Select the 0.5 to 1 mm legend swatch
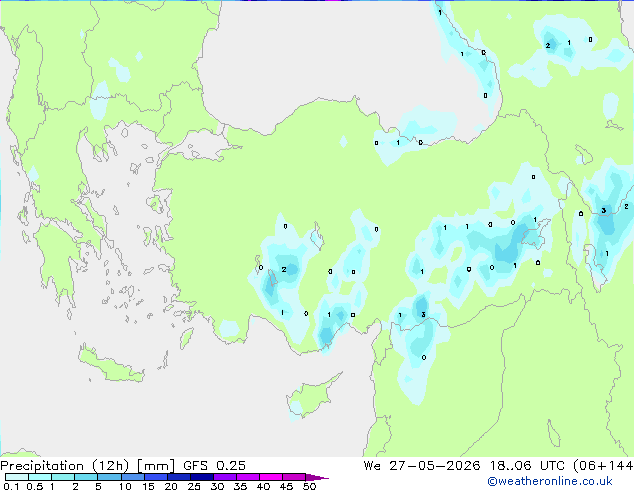 pos(40,477)
